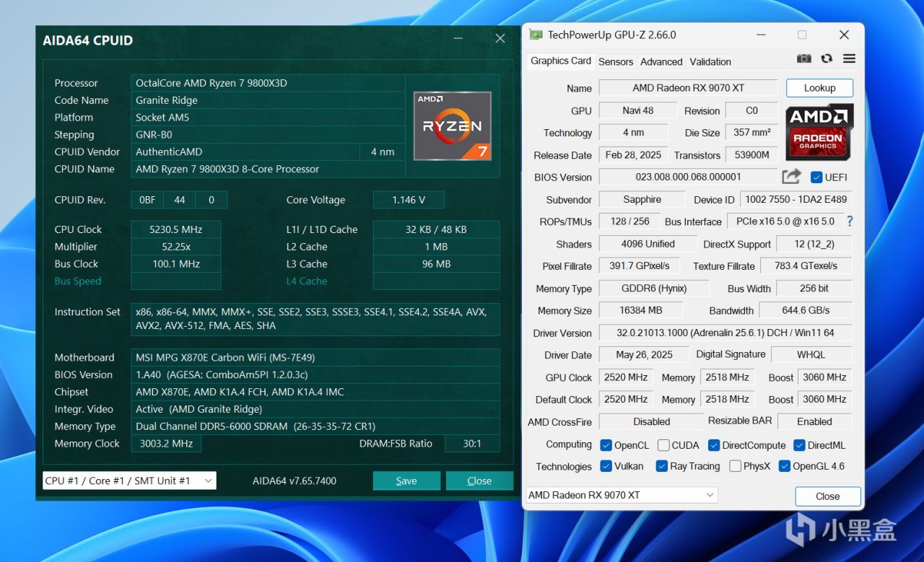Click the Navi 48 GPU value

point(638,110)
